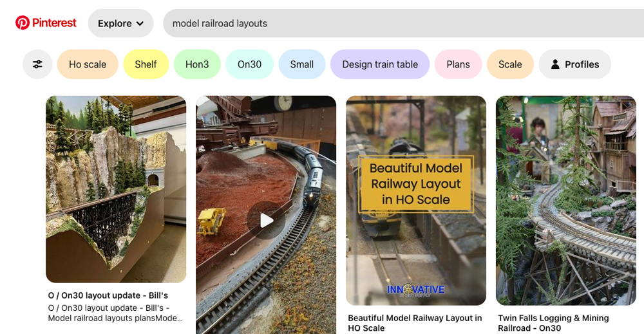The image size is (644, 334).
Task: Select the Shelf filter chip
Action: [x=146, y=64]
